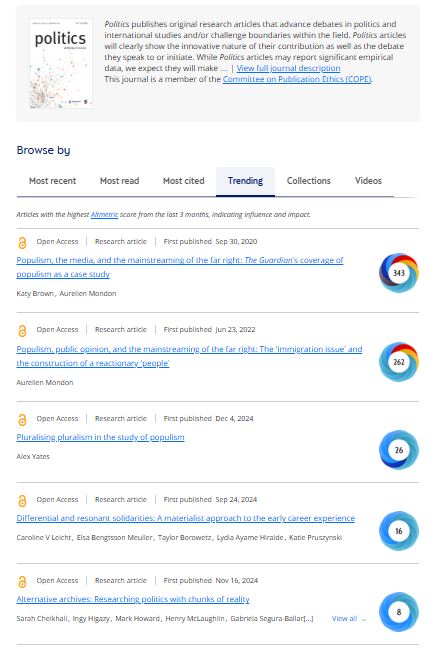This screenshot has width=435, height=663.
Task: Click the Altmetric badge showing score 8
Action: 399,612
